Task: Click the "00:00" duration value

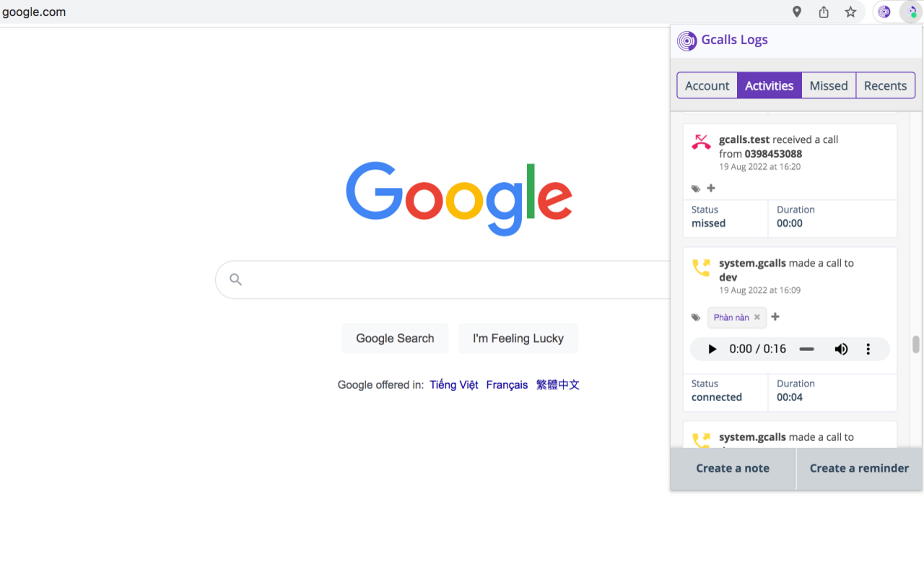Action: (x=790, y=223)
